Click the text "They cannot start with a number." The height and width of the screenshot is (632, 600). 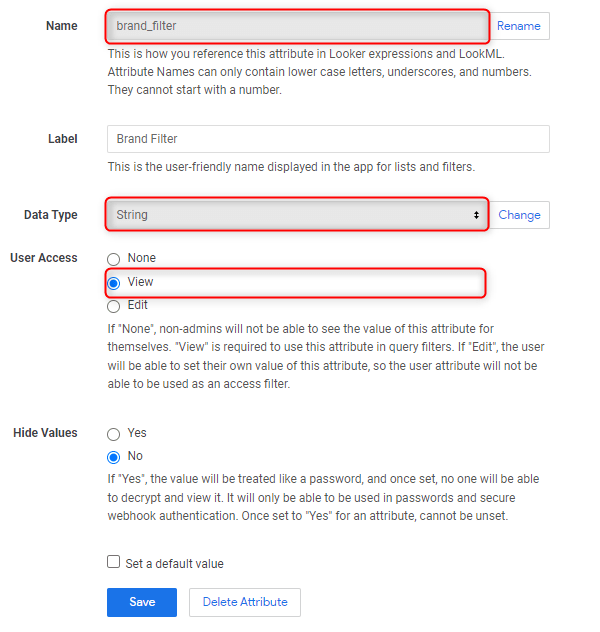click(x=195, y=90)
